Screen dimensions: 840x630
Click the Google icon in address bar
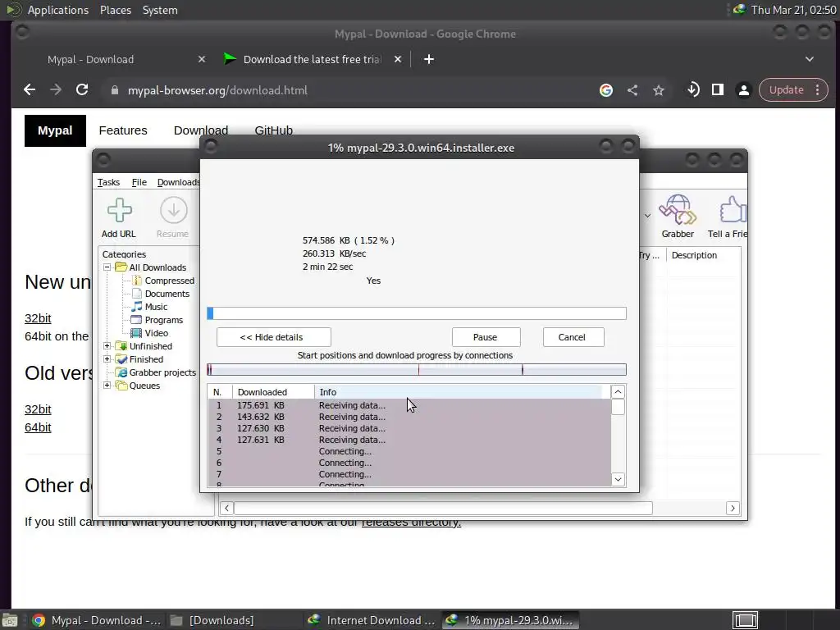pyautogui.click(x=606, y=90)
